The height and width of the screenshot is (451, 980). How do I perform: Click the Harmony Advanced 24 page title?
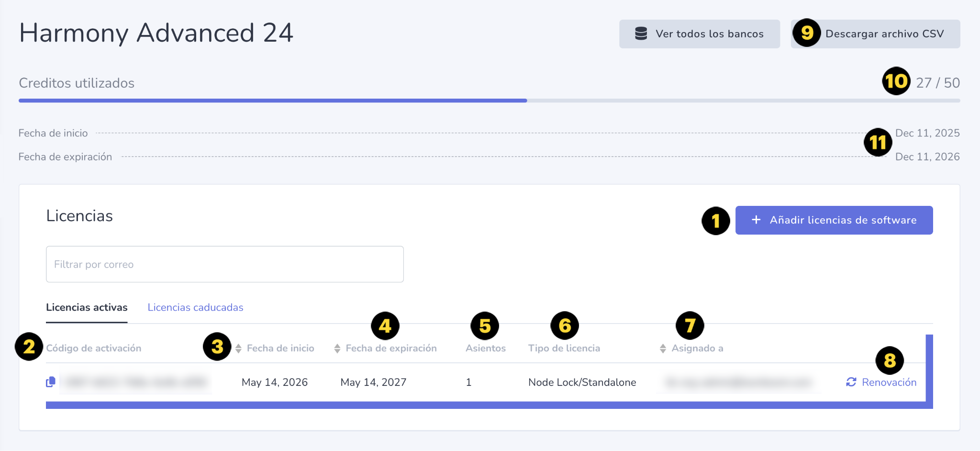tap(156, 33)
